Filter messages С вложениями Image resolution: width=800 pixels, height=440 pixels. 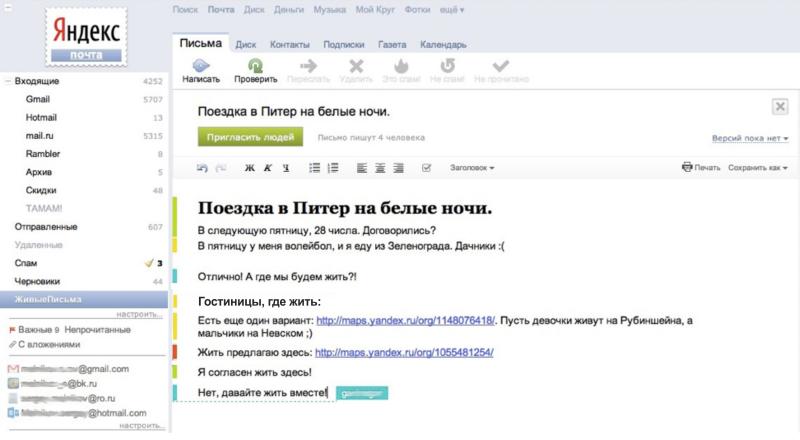pos(44,345)
